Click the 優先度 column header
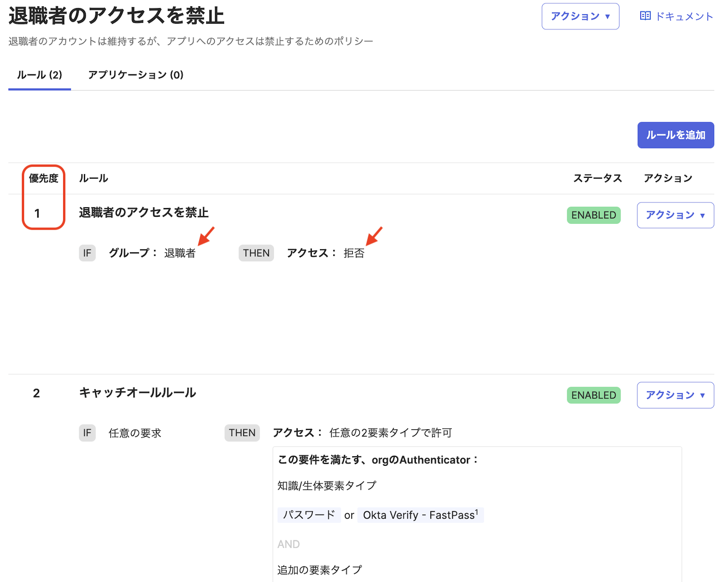This screenshot has width=728, height=582. click(44, 178)
